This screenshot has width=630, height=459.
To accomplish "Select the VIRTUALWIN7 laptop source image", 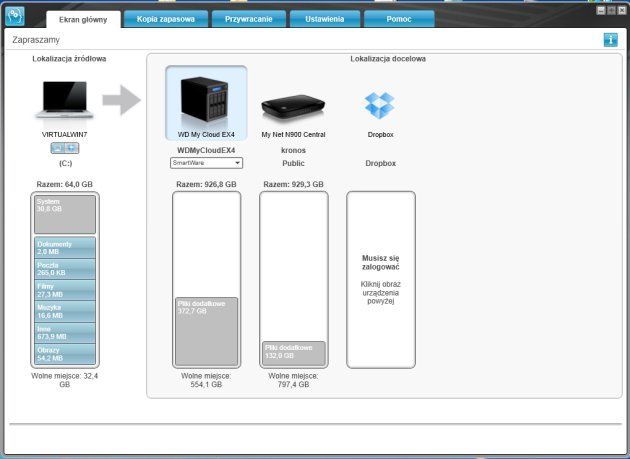I will pyautogui.click(x=64, y=100).
